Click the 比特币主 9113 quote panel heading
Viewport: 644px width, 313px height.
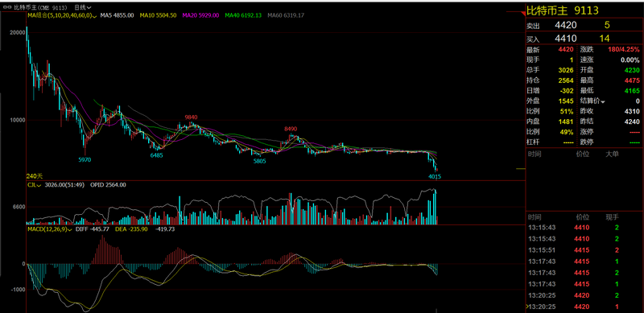(563, 10)
